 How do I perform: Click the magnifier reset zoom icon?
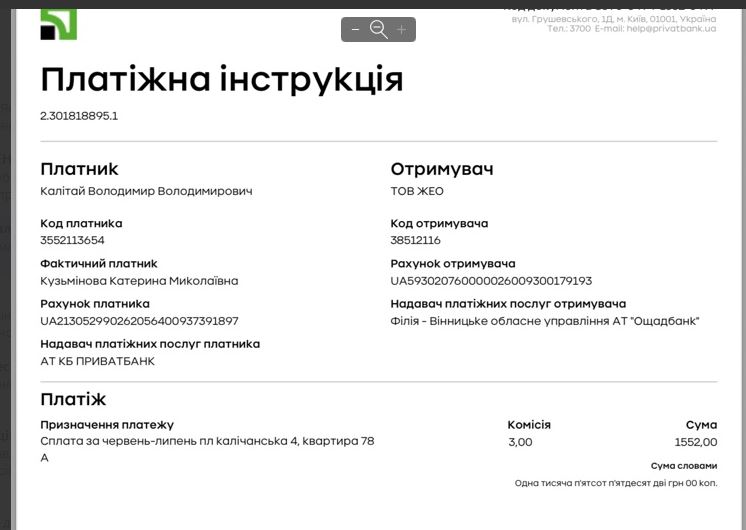coord(378,30)
